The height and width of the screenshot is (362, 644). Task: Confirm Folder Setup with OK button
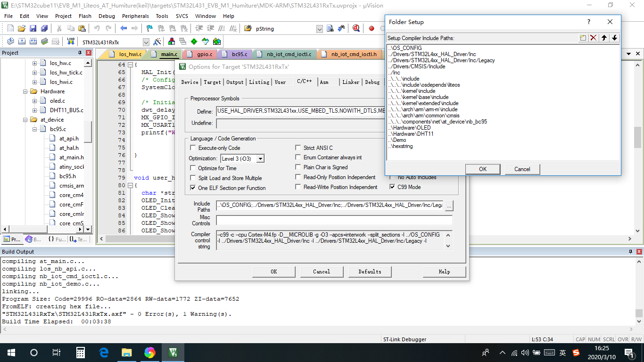(x=482, y=169)
